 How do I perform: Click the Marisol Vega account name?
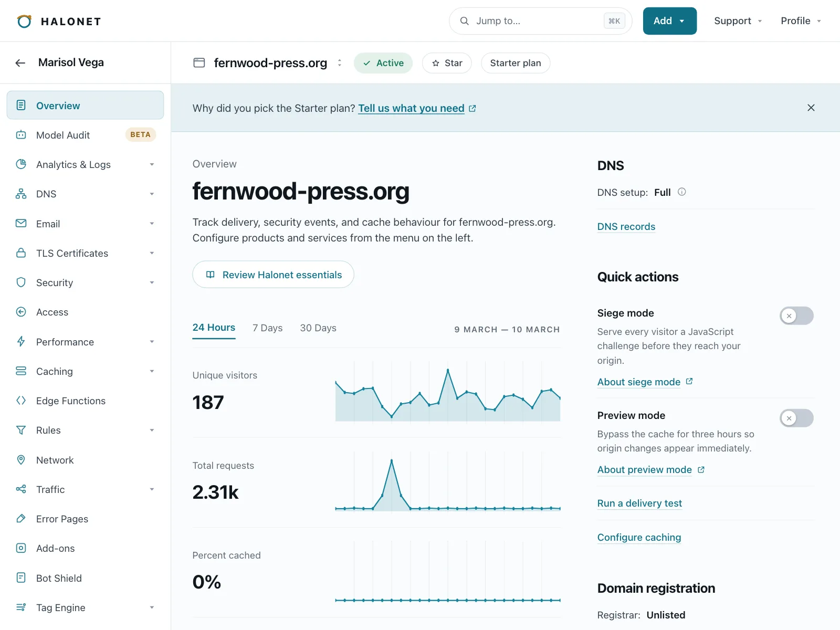click(x=71, y=62)
